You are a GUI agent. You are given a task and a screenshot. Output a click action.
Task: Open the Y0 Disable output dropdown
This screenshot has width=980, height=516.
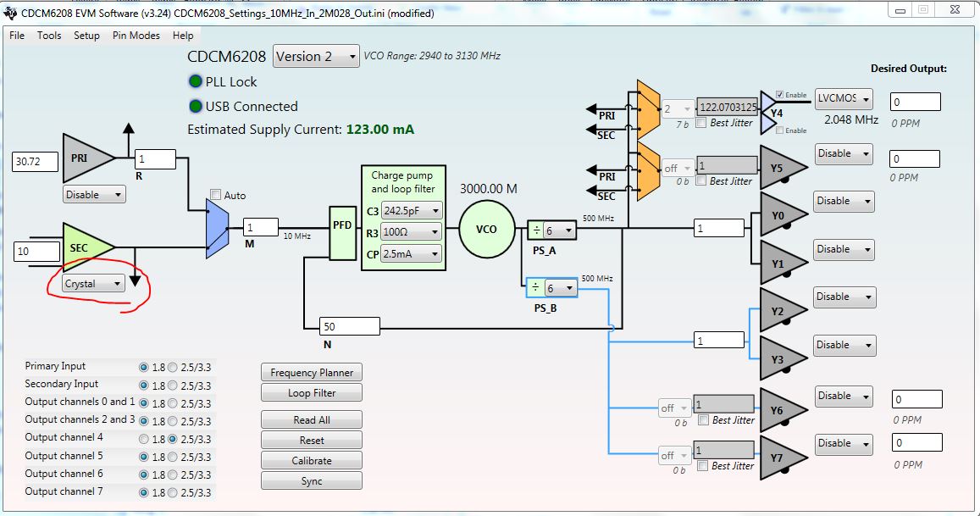click(x=844, y=201)
